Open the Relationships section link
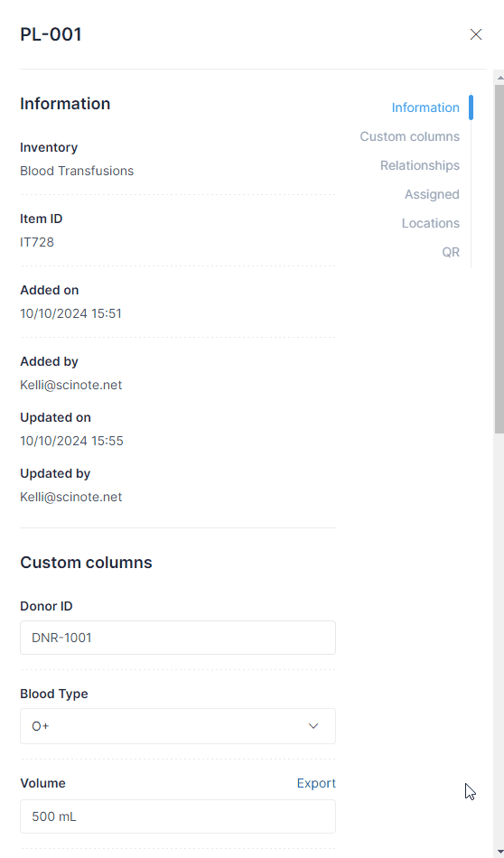Viewport: 504px width, 858px height. tap(420, 166)
